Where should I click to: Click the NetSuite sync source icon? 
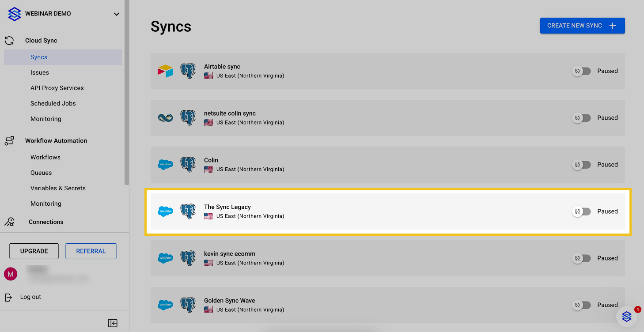[x=165, y=118]
